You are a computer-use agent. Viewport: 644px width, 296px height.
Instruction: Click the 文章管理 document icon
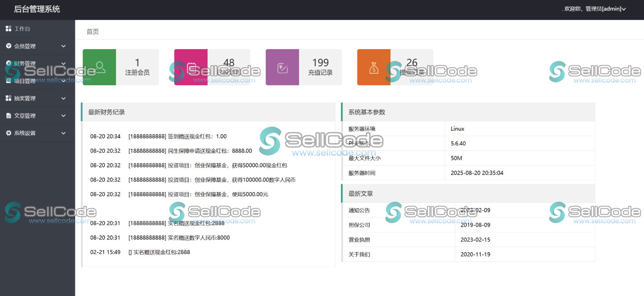coord(8,115)
